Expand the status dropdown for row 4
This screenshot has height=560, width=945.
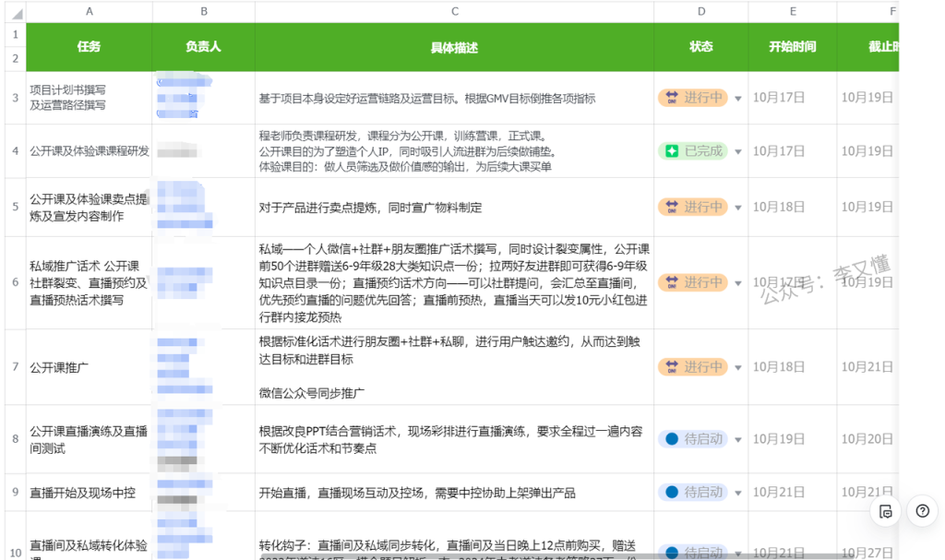click(737, 151)
